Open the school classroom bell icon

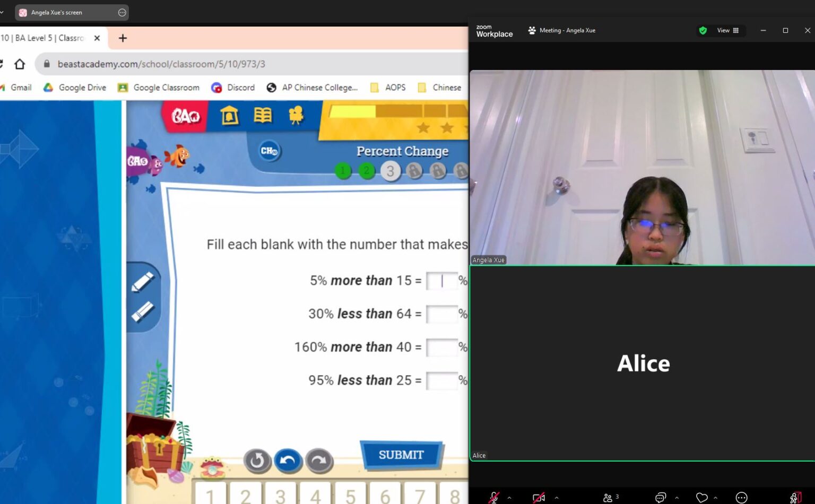pyautogui.click(x=229, y=115)
